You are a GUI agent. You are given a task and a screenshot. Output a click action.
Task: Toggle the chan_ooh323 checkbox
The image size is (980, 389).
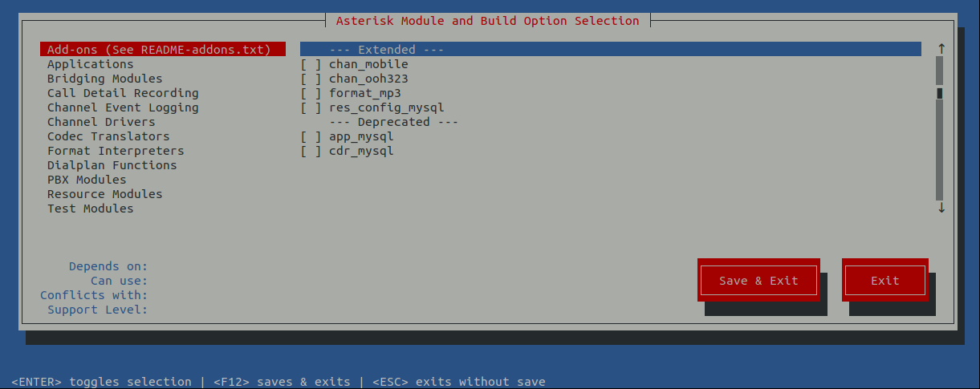coord(311,79)
